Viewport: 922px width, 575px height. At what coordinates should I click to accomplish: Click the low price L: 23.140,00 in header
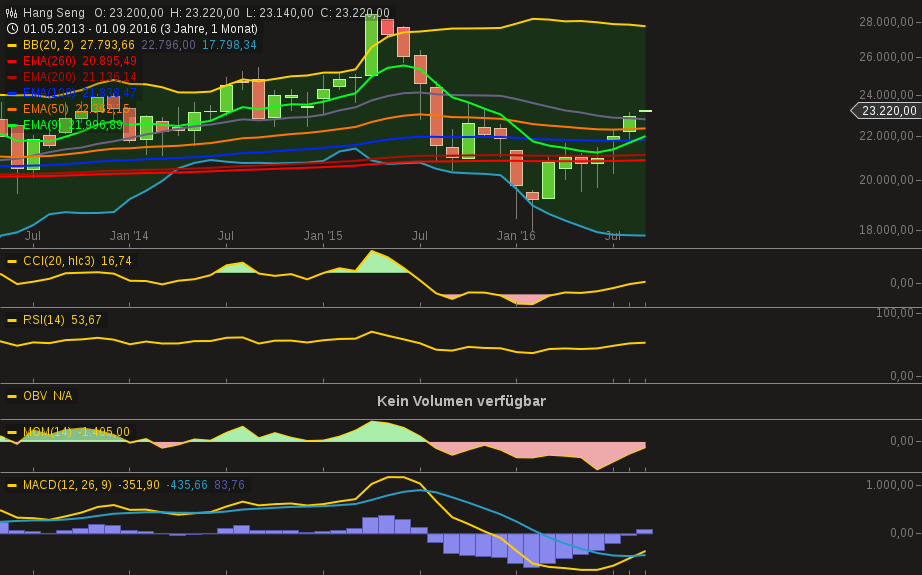click(280, 12)
